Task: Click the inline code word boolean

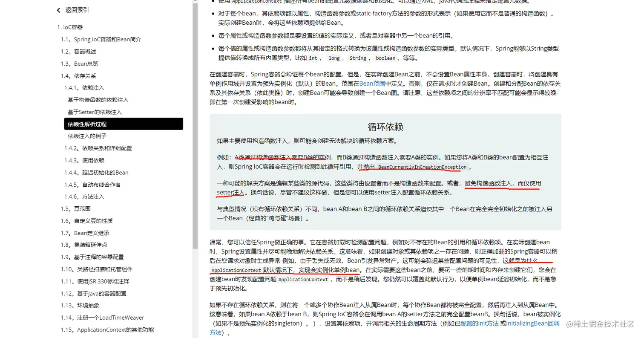Action: [x=385, y=58]
